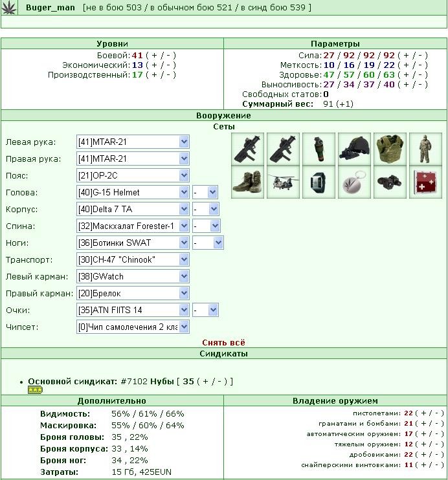This screenshot has height=480, width=448.
Task: Click minus next to гранатами и бомбами skill
Action: (x=437, y=424)
